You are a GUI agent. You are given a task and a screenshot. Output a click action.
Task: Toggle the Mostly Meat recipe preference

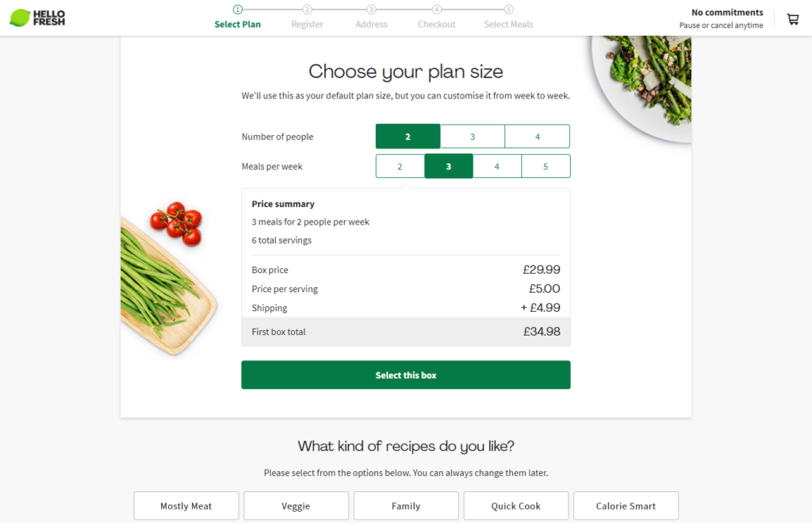[186, 506]
